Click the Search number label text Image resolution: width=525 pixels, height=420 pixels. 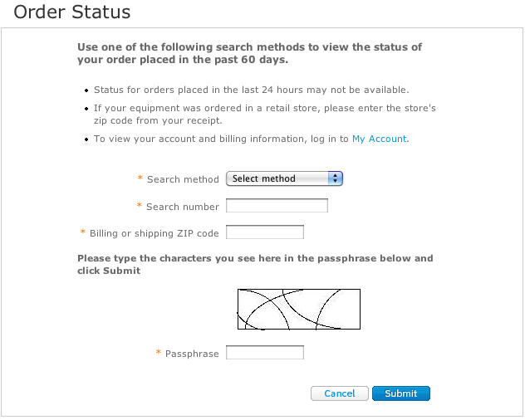point(183,207)
